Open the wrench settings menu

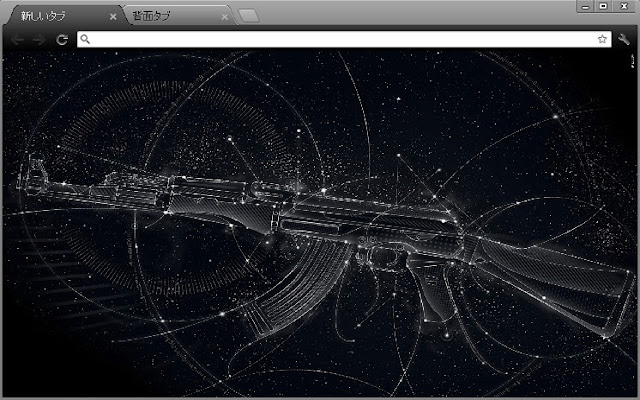point(624,39)
